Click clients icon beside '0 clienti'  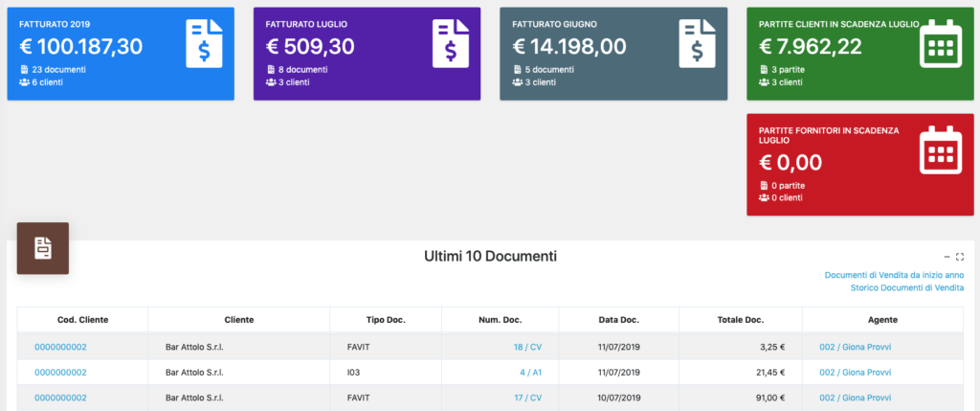coord(764,197)
